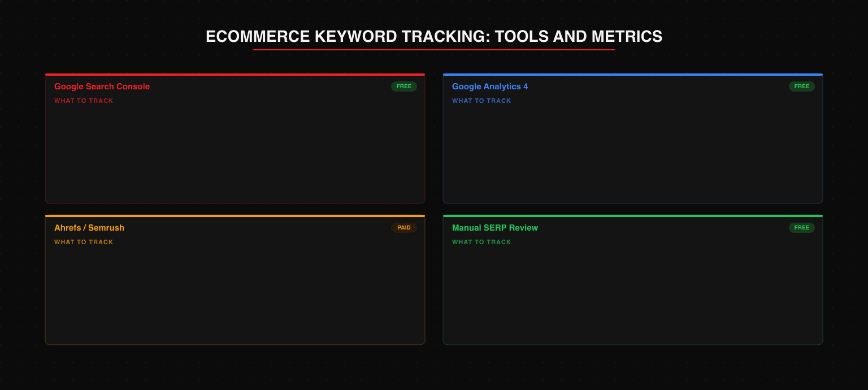The width and height of the screenshot is (868, 390).
Task: Click 'What to track' under Google Search Console
Action: coord(84,101)
